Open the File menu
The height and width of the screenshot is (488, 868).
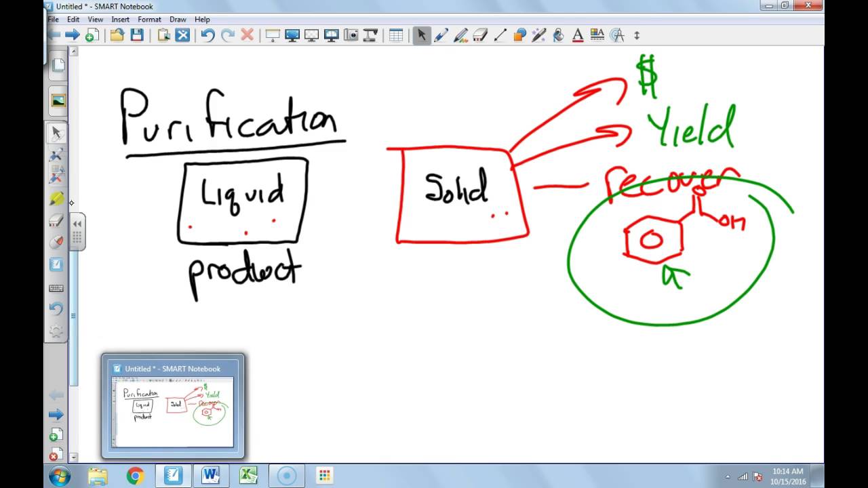(x=54, y=20)
